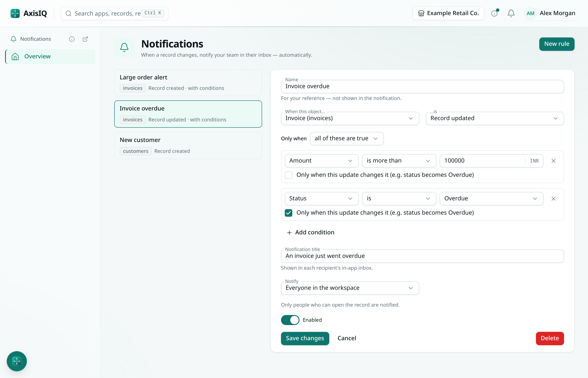Click the sidebar Notifications info icon
Viewport: 588px width, 378px height.
(x=72, y=39)
